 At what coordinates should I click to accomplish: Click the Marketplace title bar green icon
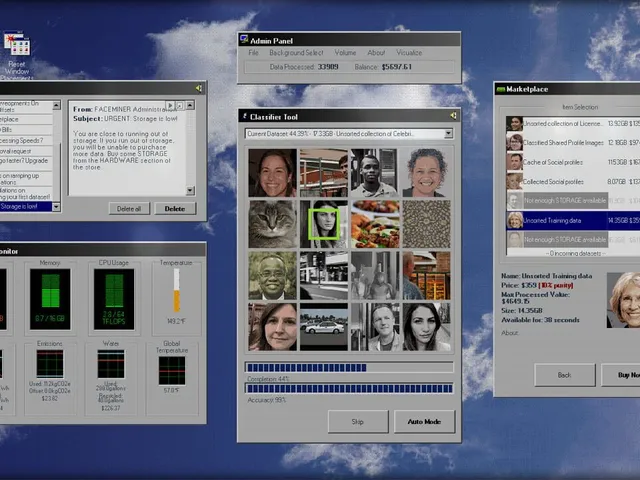[x=500, y=89]
